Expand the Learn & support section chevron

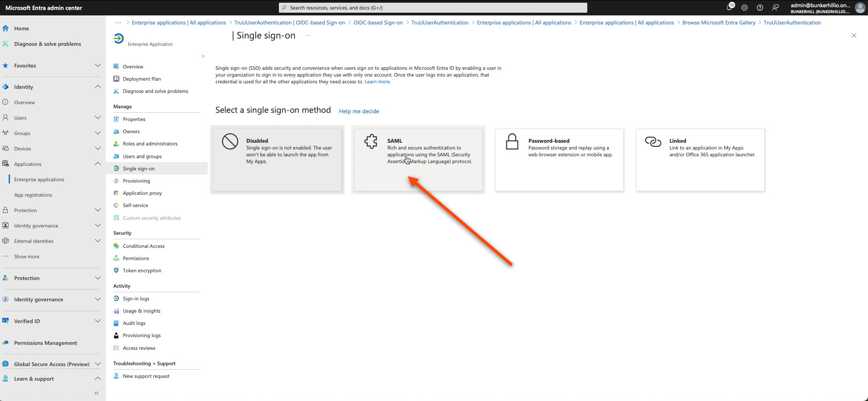tap(98, 378)
